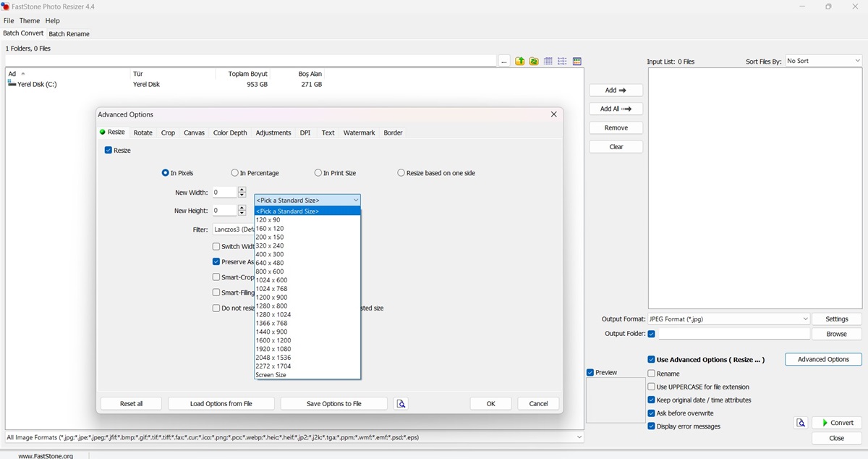Screen dimensions: 868x459
Task: Choose Screen Size from size list
Action: click(307, 375)
